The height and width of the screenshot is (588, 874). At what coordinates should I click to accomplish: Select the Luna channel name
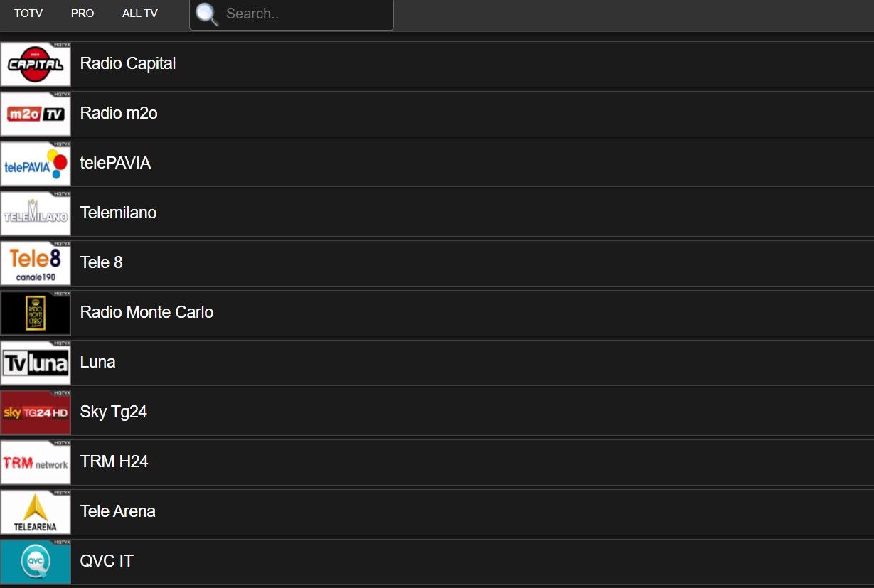[x=97, y=362]
